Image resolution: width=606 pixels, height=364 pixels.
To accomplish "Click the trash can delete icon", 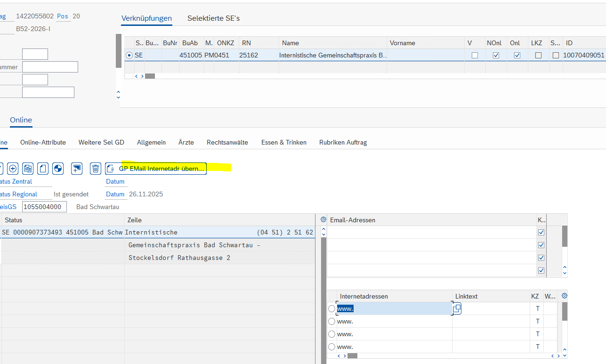I will (96, 168).
